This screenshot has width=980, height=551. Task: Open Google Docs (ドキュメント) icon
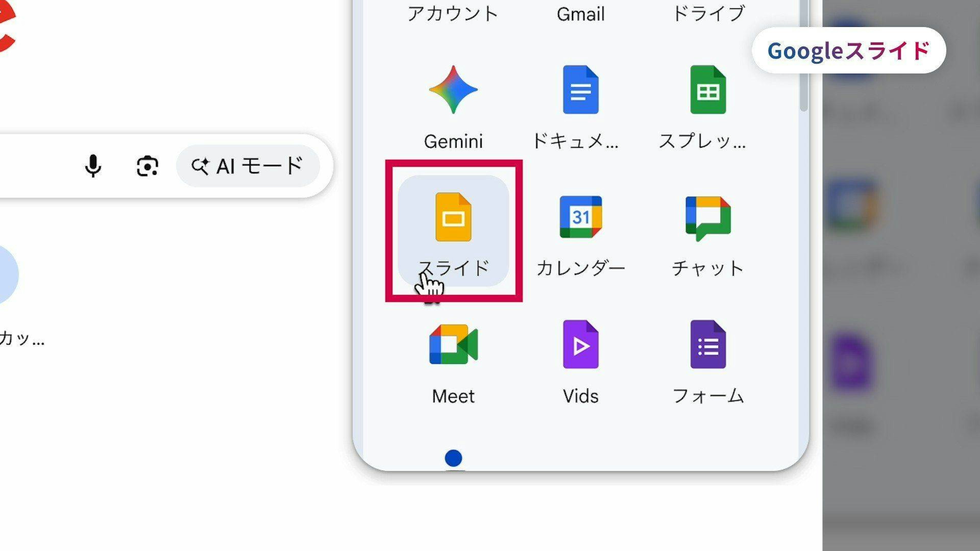click(x=581, y=90)
